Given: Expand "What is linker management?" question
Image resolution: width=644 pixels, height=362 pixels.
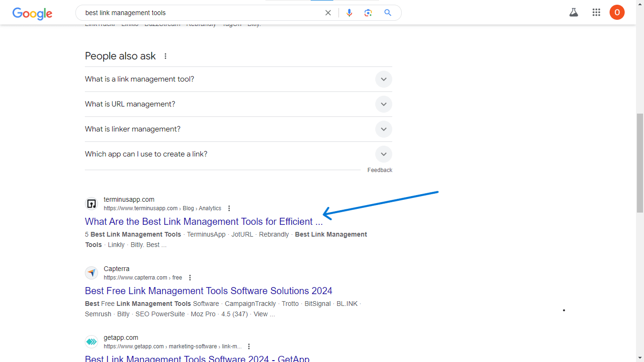Looking at the screenshot, I should click(x=383, y=129).
